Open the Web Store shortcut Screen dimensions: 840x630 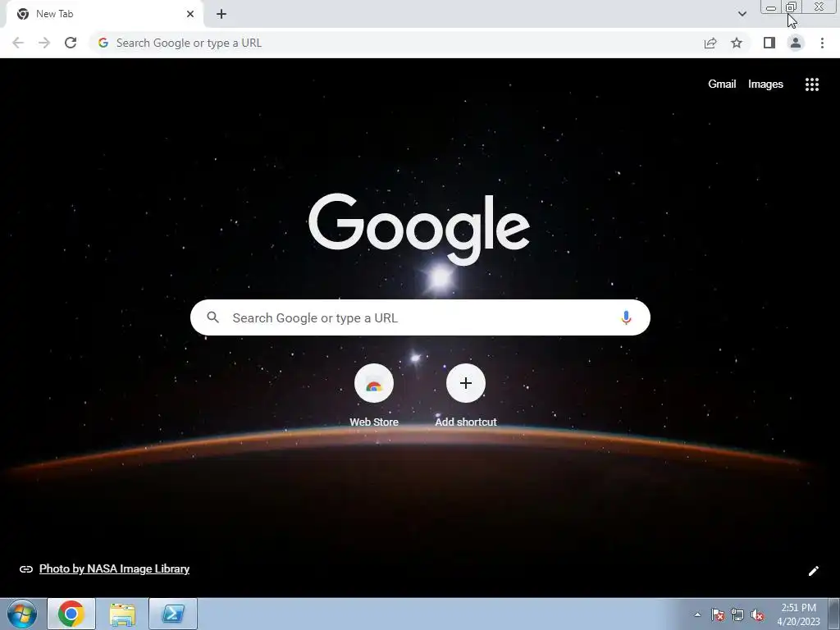click(x=374, y=395)
